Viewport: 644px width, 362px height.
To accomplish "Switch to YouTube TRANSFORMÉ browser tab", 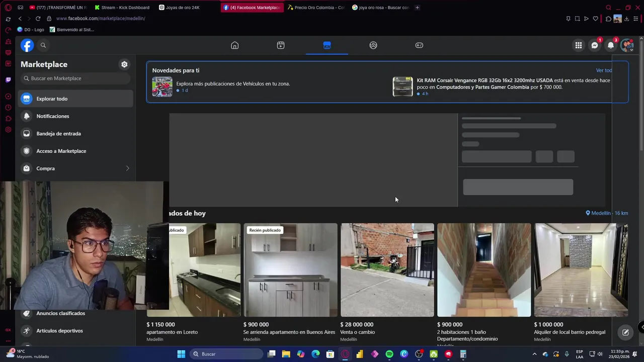I will tap(58, 8).
